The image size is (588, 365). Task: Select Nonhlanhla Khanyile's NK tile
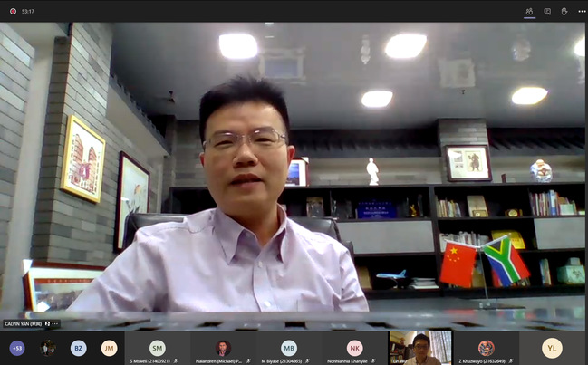click(x=354, y=348)
